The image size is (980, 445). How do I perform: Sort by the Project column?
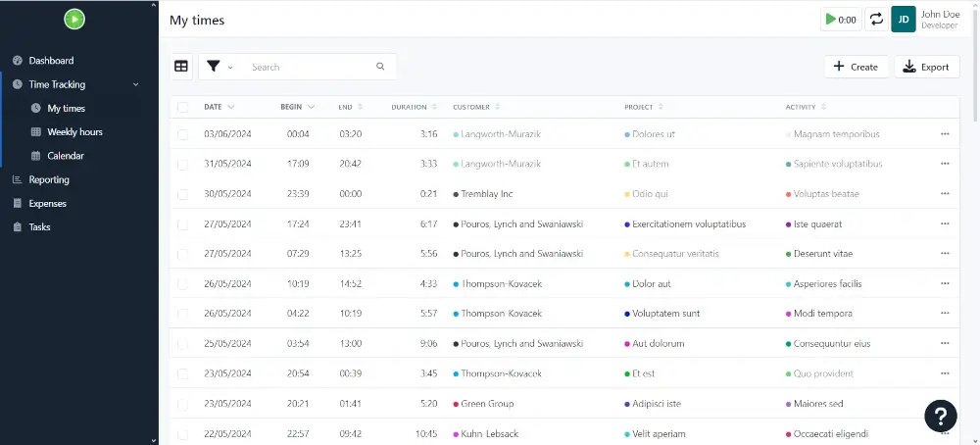[x=644, y=107]
